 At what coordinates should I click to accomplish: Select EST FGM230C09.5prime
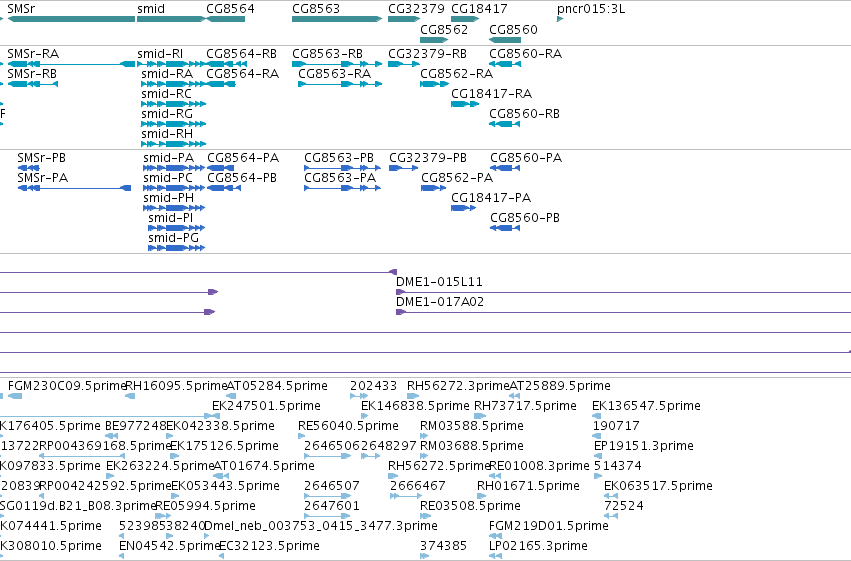point(67,386)
